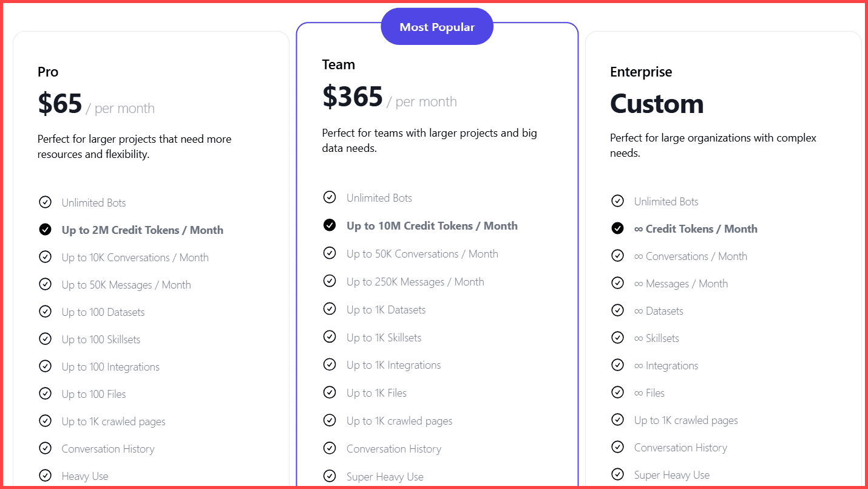
Task: Click the check icon beside Up to 10K Conversations
Action: point(45,257)
